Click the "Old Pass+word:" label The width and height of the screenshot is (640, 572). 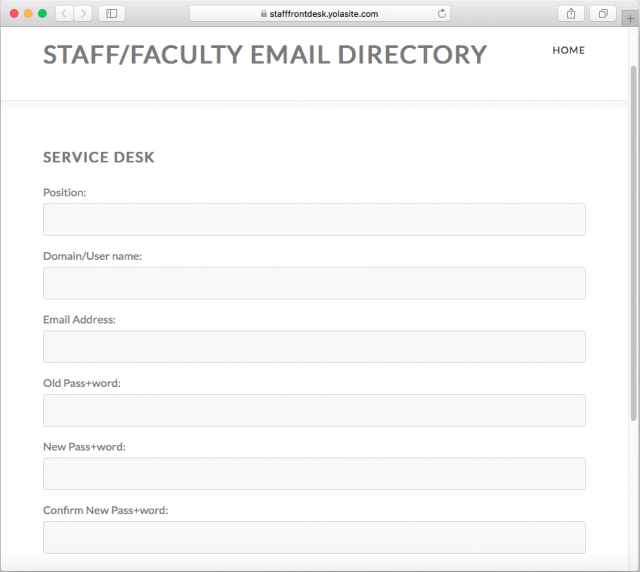(82, 383)
